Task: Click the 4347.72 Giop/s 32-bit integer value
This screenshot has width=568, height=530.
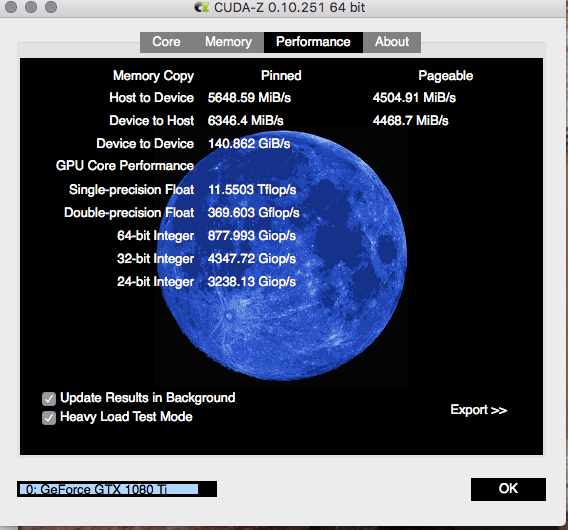Action: (252, 259)
